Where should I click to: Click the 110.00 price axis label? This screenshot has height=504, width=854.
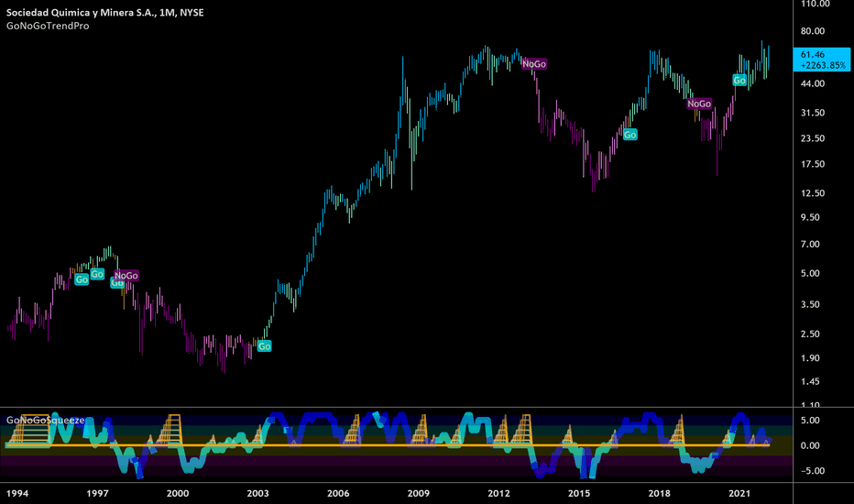tap(816, 4)
